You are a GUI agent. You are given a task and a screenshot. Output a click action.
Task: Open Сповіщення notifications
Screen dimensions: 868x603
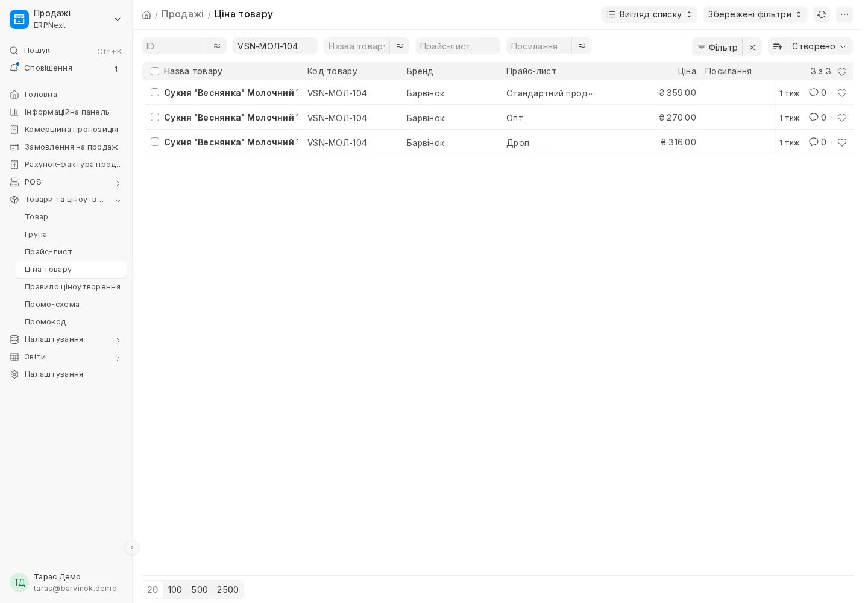coord(66,68)
